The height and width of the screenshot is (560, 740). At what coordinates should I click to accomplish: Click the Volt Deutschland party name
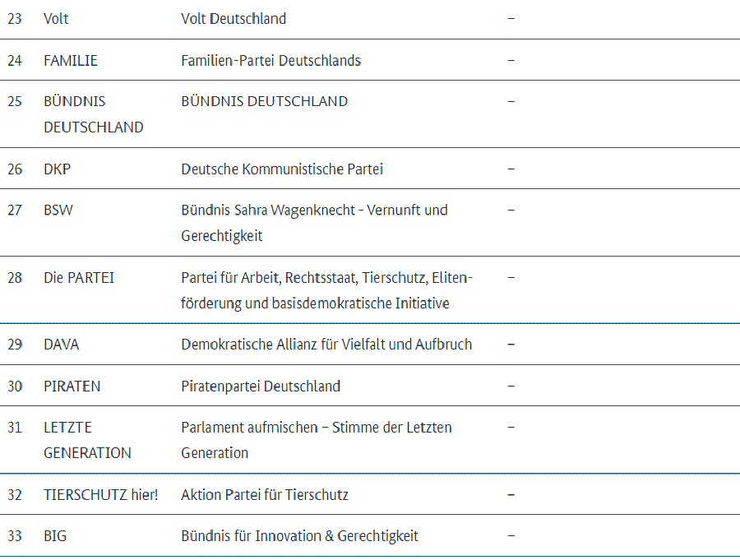(234, 18)
